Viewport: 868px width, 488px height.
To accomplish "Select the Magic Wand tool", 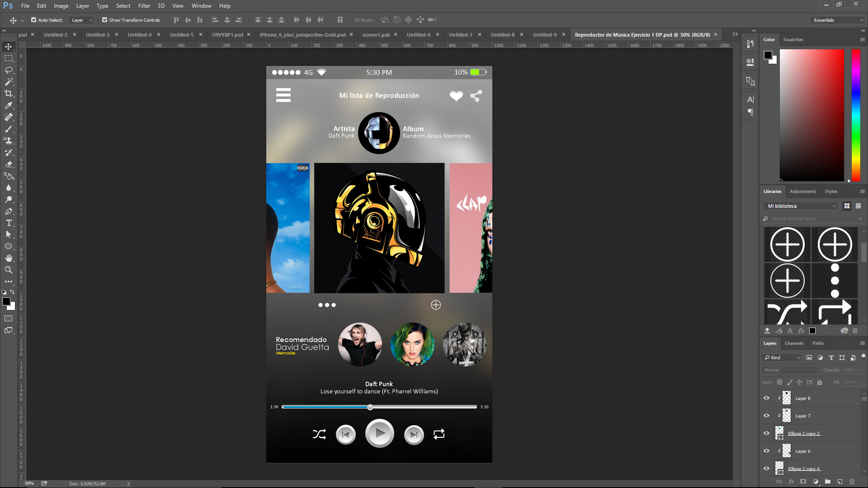I will click(x=9, y=82).
